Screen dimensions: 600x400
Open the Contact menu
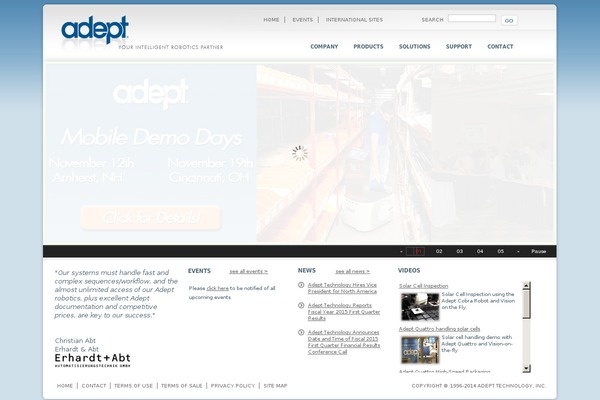click(x=500, y=46)
